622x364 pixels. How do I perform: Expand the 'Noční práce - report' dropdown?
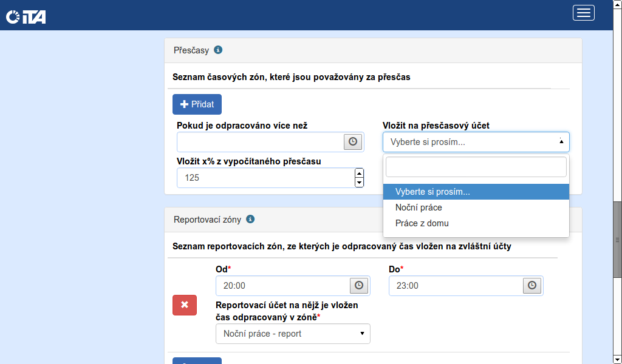293,334
